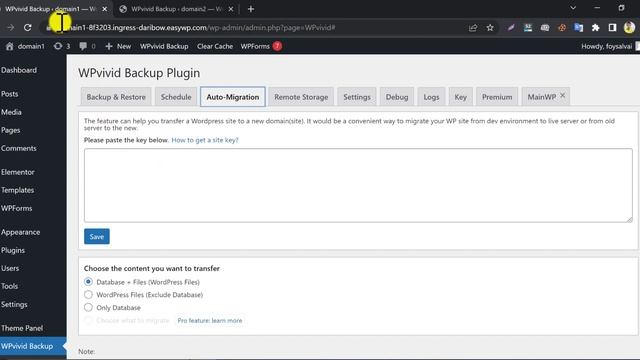640x360 pixels.
Task: Open the comments bubble in admin bar
Action: [x=87, y=47]
